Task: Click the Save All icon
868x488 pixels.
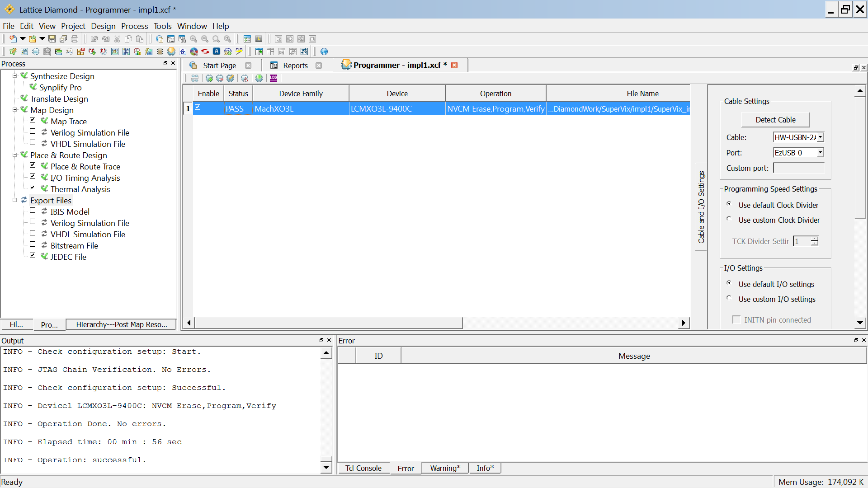Action: pyautogui.click(x=63, y=39)
